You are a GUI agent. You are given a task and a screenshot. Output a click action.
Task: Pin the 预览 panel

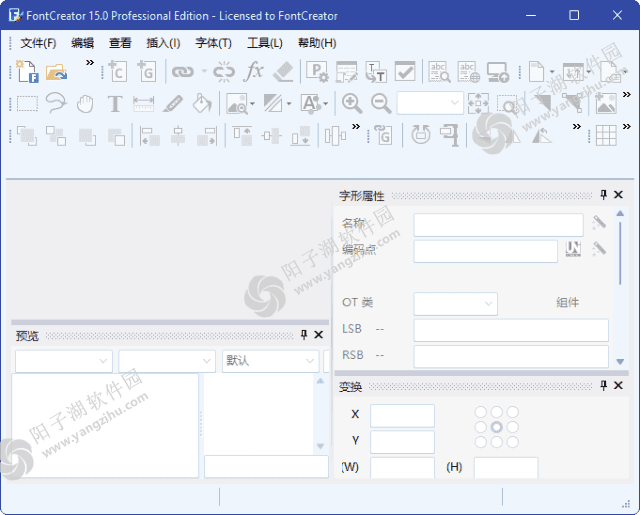coord(304,335)
